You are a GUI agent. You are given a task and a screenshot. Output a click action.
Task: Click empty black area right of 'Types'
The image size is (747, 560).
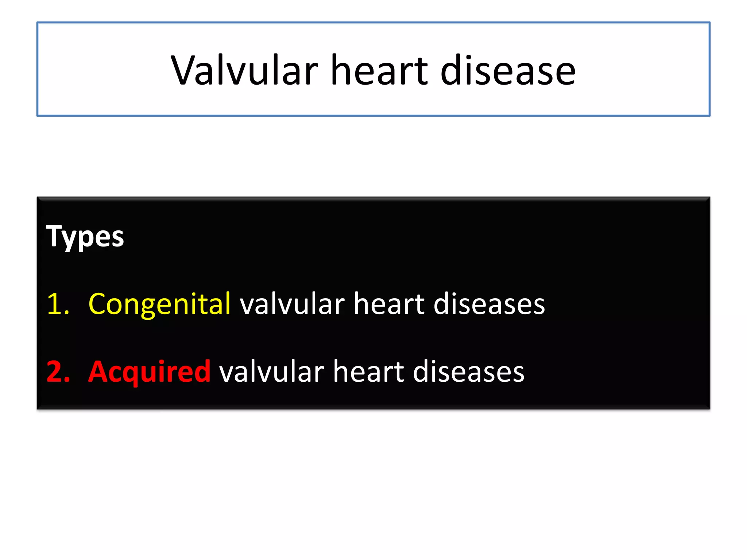[401, 236]
